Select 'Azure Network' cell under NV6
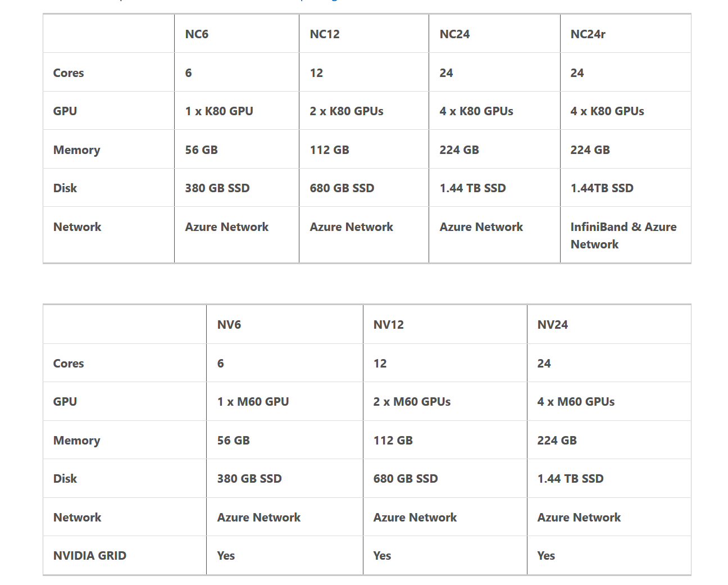The width and height of the screenshot is (728, 585). click(285, 517)
